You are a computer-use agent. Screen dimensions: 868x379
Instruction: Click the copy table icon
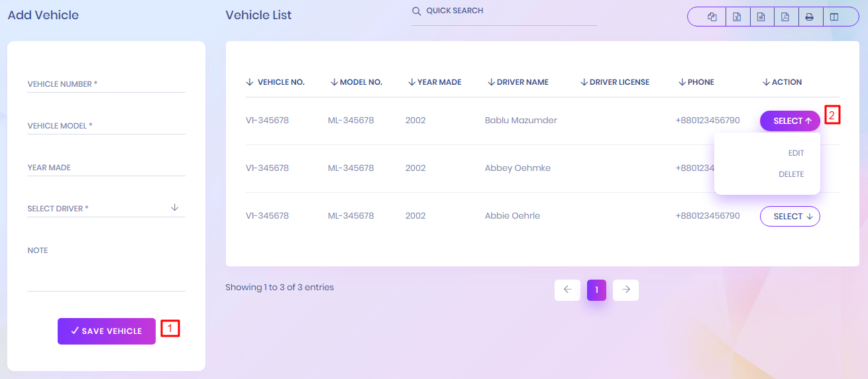(x=712, y=17)
